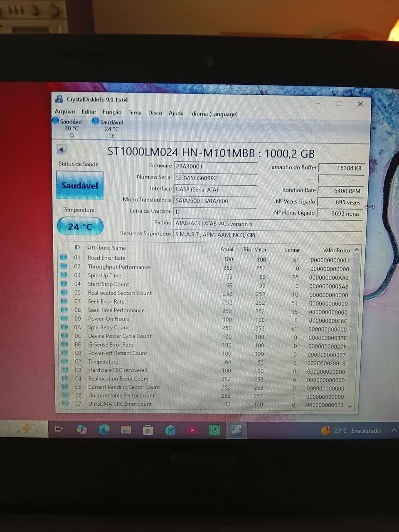The width and height of the screenshot is (399, 532).
Task: Click the status circle for Temperature attribute
Action: (65, 362)
